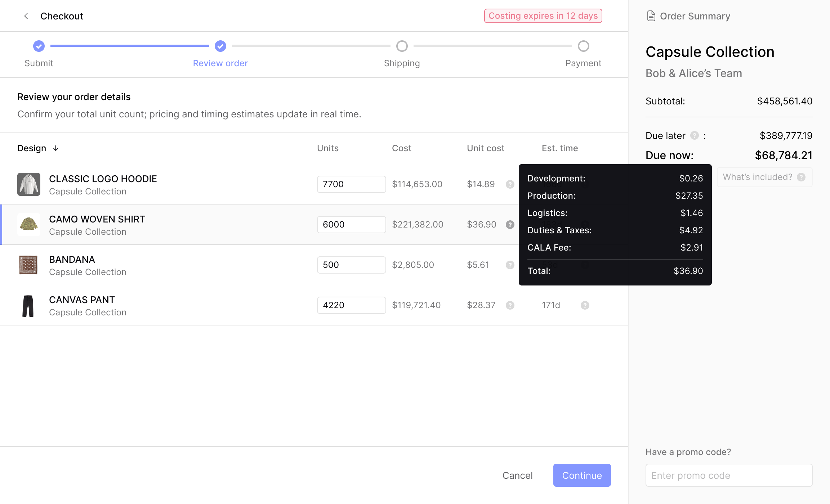
Task: Click the Camo Woven Shirt thumbnail
Action: [x=28, y=225]
